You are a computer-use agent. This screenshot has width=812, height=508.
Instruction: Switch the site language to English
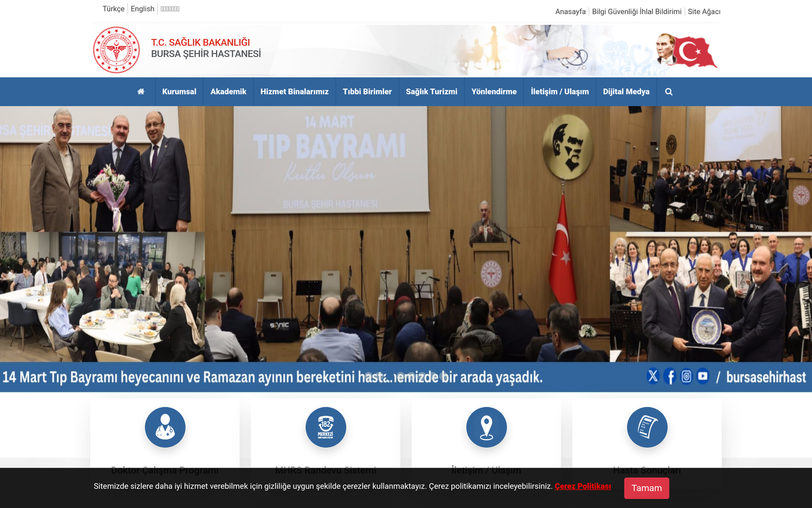(143, 9)
